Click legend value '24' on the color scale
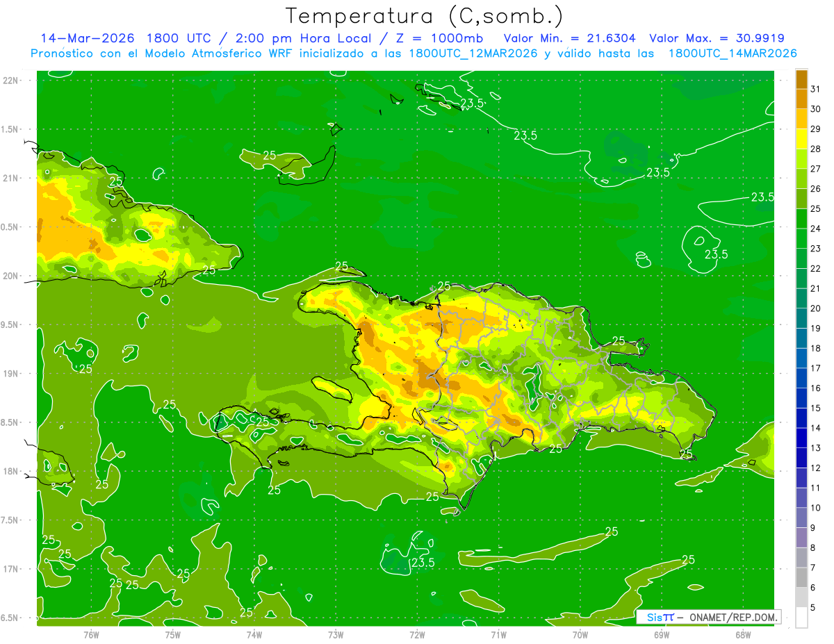 [816, 228]
